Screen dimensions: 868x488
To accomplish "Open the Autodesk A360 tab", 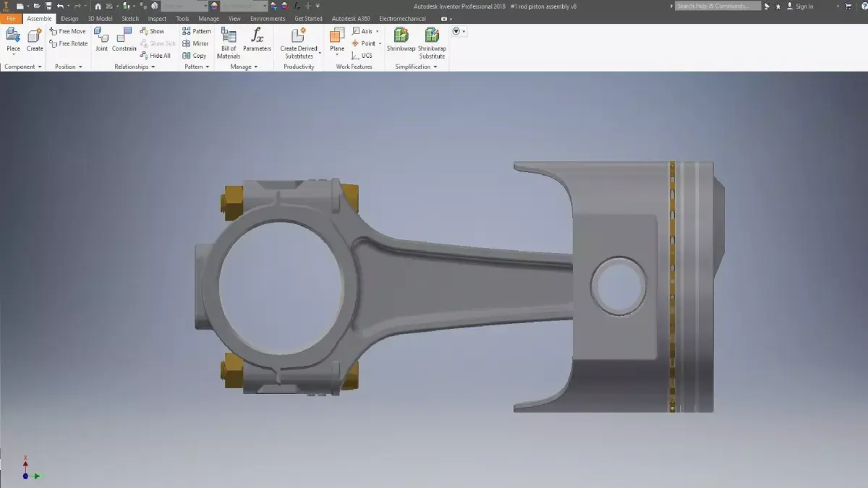I will 349,18.
